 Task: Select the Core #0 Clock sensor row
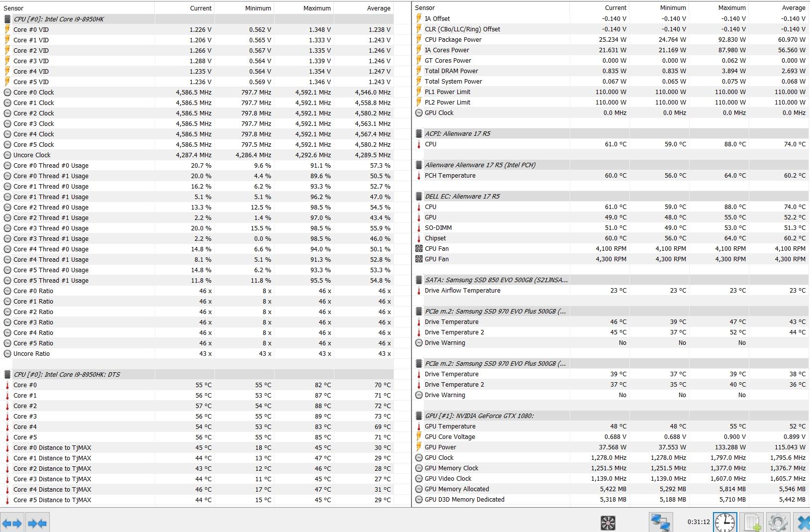tap(33, 93)
